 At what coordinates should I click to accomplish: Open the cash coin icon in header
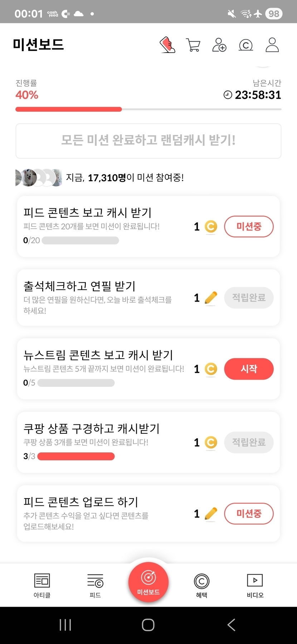click(245, 45)
